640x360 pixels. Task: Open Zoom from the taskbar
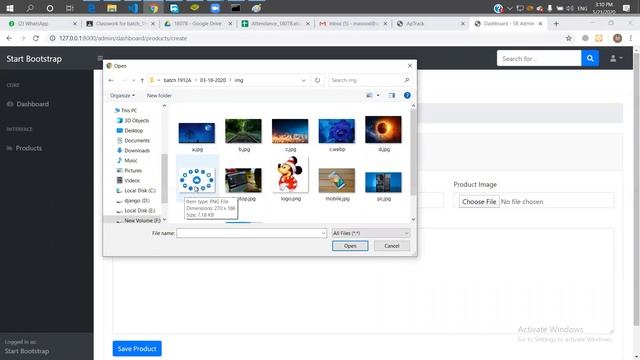[215, 8]
